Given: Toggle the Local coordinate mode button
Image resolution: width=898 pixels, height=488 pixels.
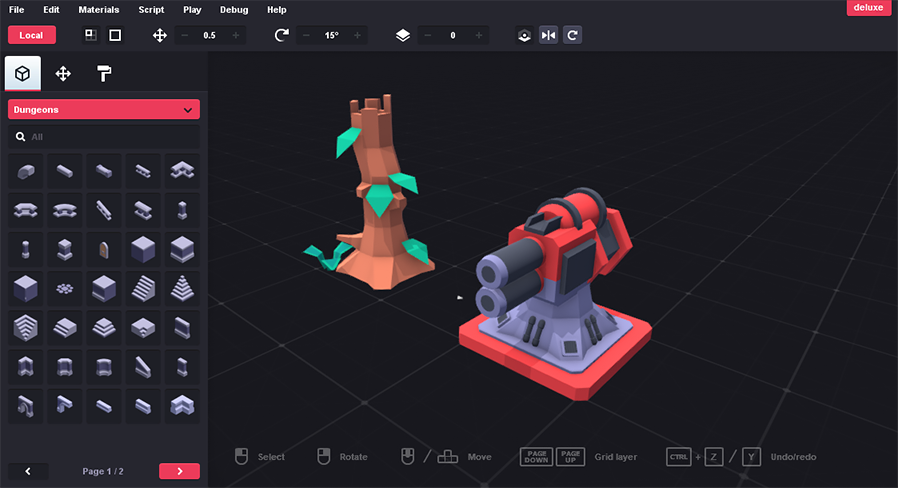Looking at the screenshot, I should (31, 35).
